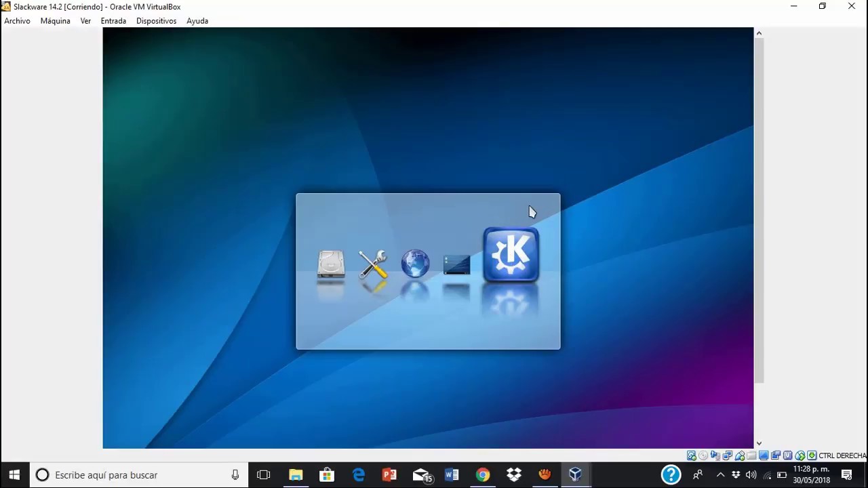This screenshot has width=868, height=488.
Task: Click the CTRL DERECHA host key label
Action: pos(842,455)
